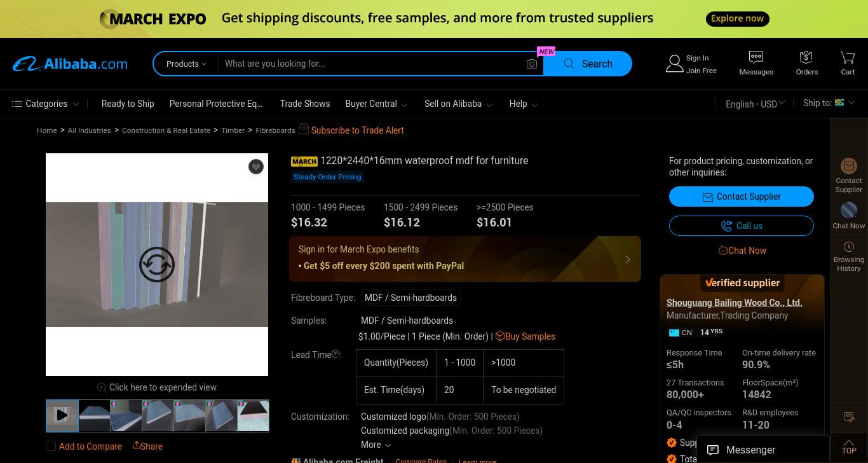Open Browsing History in right sidebar
The image size is (868, 463).
(849, 256)
